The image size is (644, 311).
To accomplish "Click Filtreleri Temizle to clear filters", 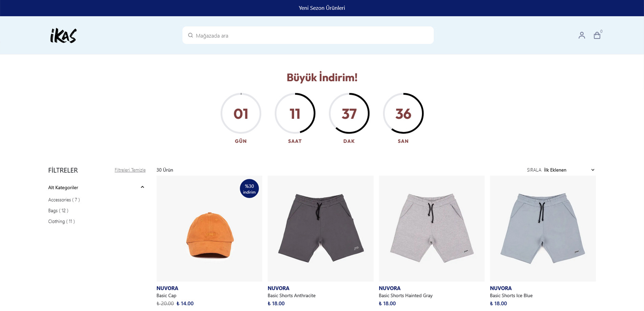I will point(130,170).
